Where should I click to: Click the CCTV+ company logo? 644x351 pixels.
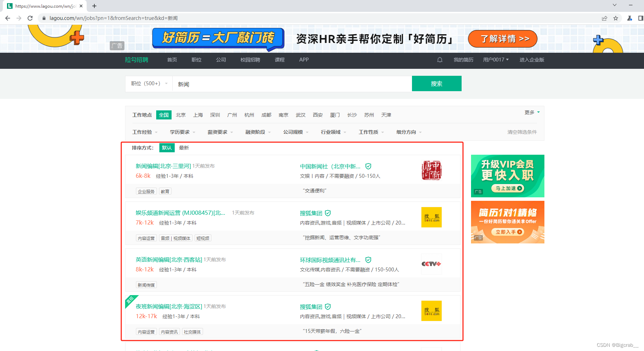point(431,264)
